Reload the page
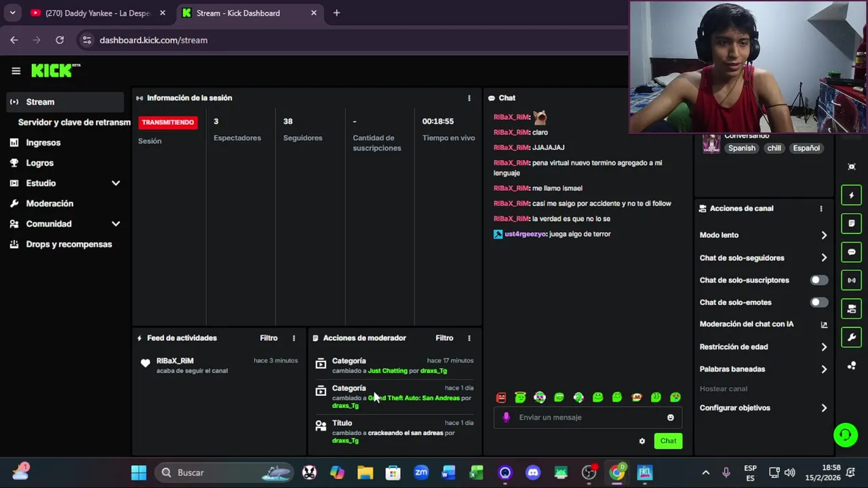Image resolution: width=868 pixels, height=488 pixels. 60,40
